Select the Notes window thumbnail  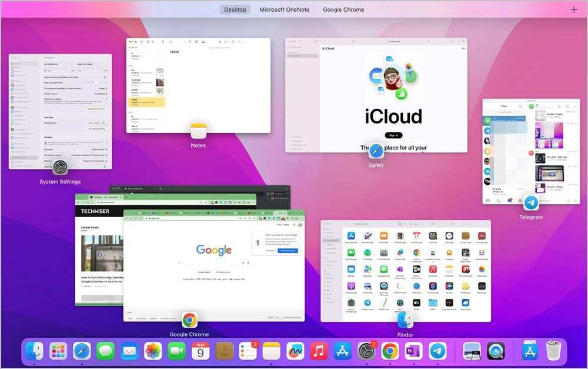pos(198,85)
